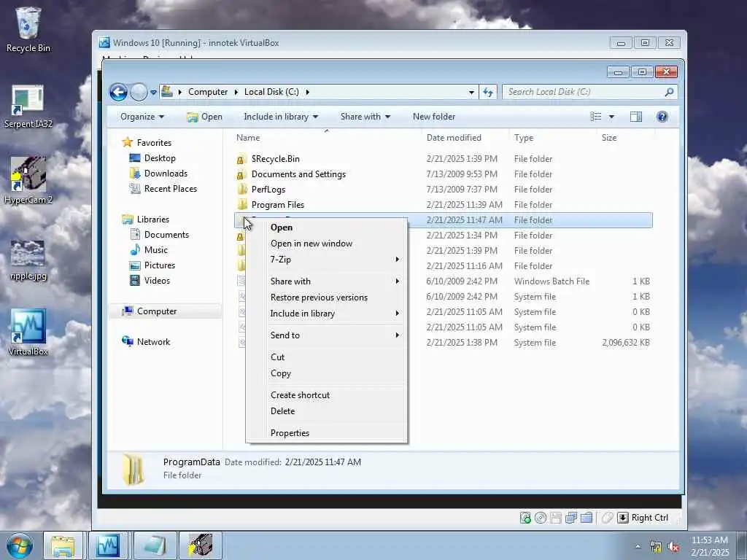
Task: Click the muted volume tray icon
Action: (x=673, y=547)
